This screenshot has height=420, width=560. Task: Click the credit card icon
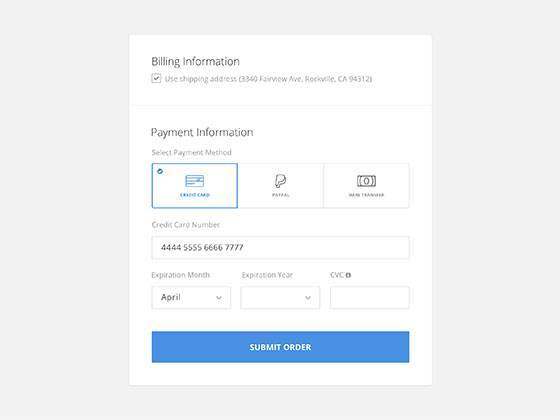click(195, 181)
